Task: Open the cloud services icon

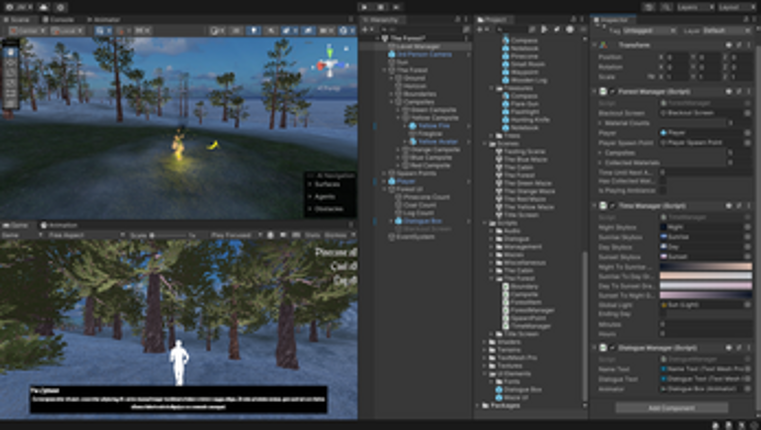Action: 44,7
